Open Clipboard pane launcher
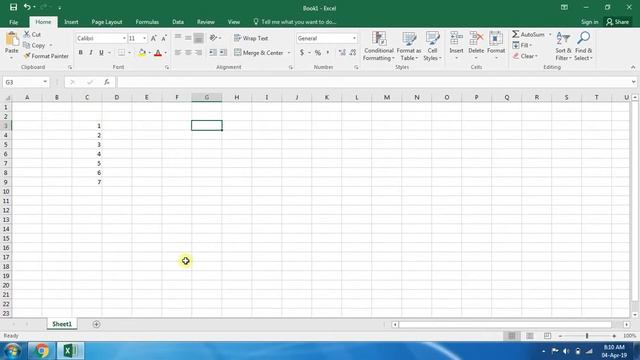 click(x=70, y=67)
